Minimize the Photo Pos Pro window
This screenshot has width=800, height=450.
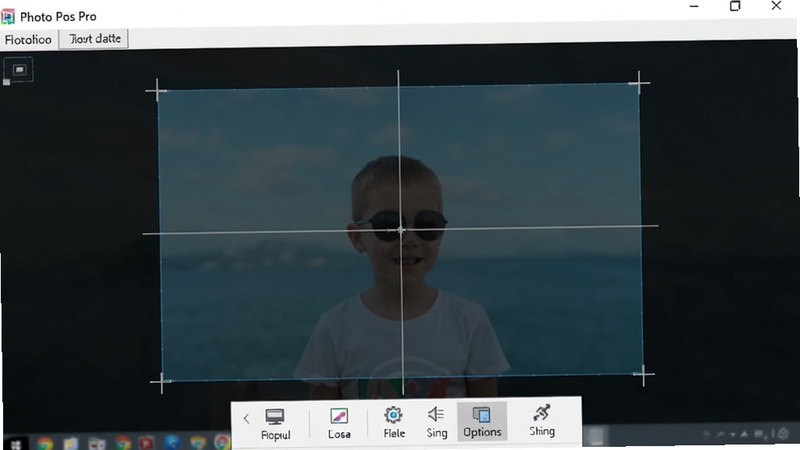point(694,7)
